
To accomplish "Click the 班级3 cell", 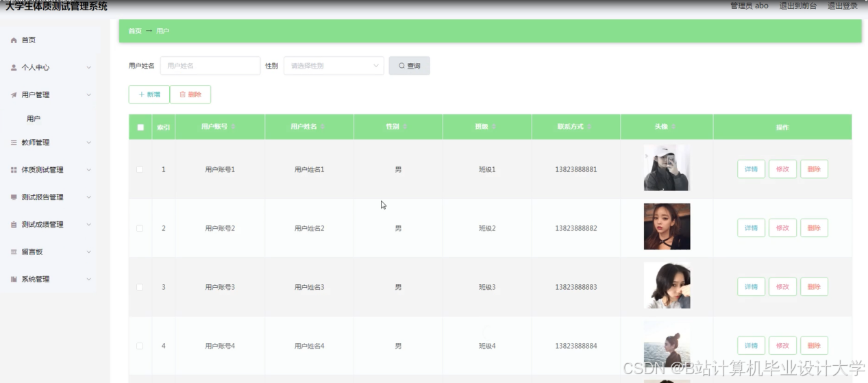I will 487,287.
